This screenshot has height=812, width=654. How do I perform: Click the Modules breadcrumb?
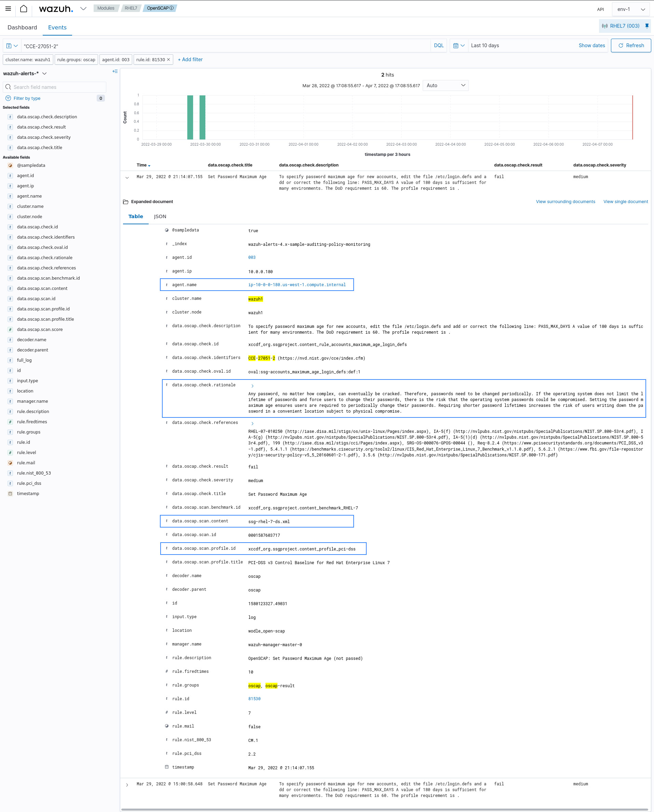(106, 8)
